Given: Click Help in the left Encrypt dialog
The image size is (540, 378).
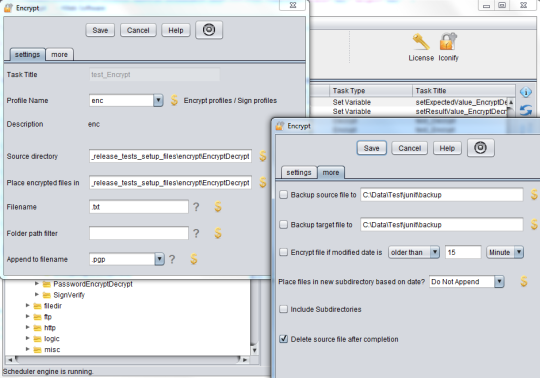Looking at the screenshot, I should click(x=176, y=30).
